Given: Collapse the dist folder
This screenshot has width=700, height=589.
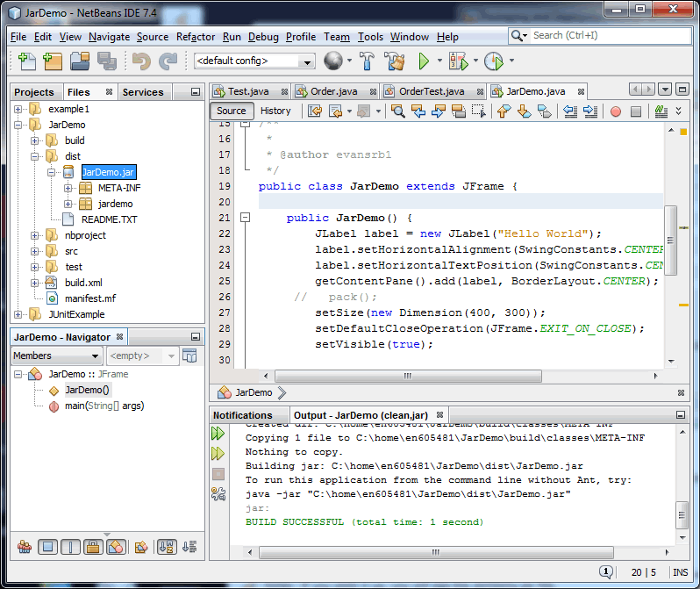Looking at the screenshot, I should [x=34, y=156].
